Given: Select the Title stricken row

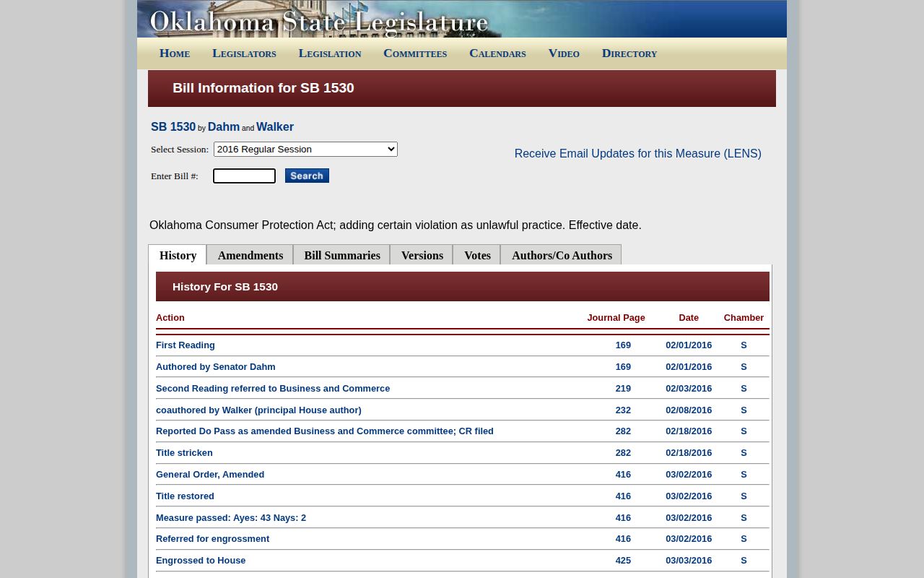Looking at the screenshot, I should (463, 452).
